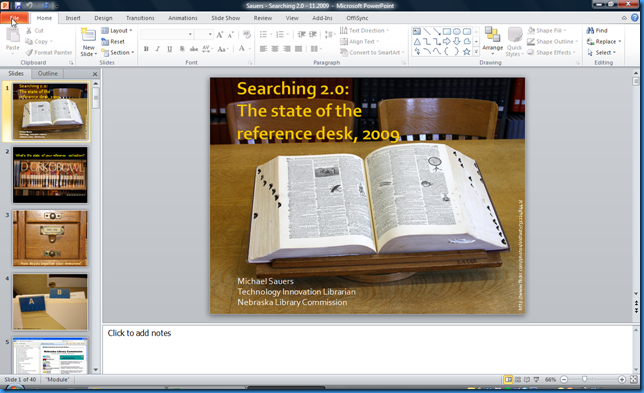
Task: Click the Line Spacing icon
Action: coord(329,34)
